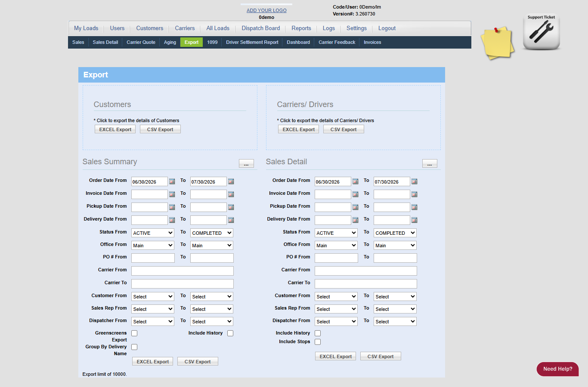Screen dimensions: 588x387
Task: Open the Reports menu
Action: [x=301, y=28]
